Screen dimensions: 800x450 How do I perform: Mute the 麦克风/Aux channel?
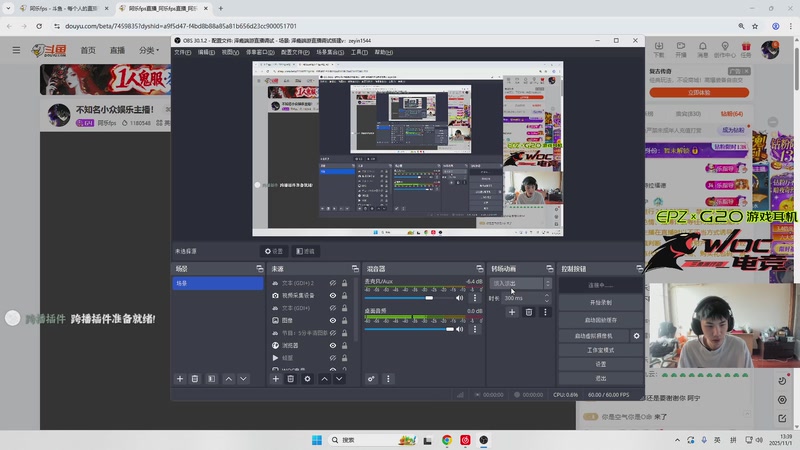click(460, 297)
